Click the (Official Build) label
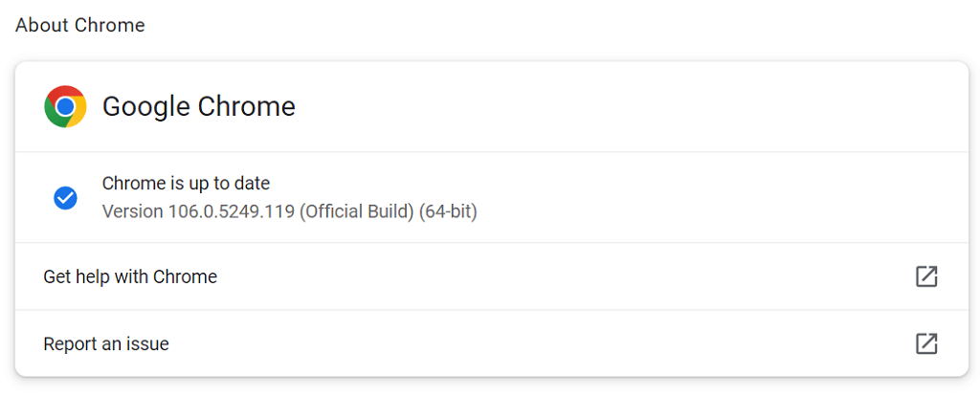The image size is (980, 397). 356,210
